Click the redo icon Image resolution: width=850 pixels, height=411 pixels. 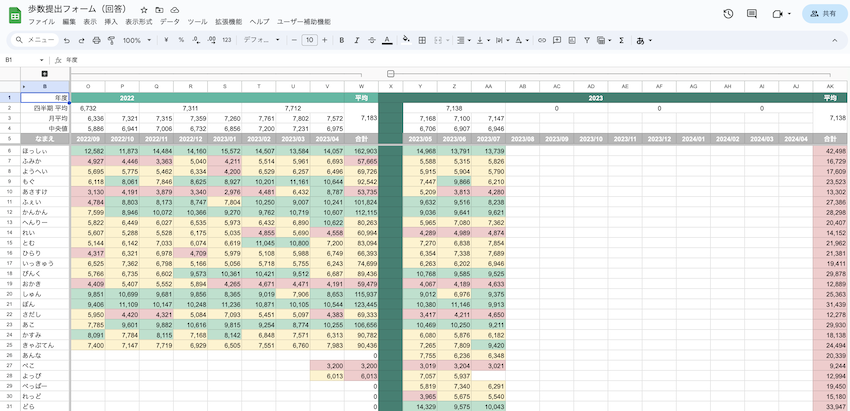(81, 40)
